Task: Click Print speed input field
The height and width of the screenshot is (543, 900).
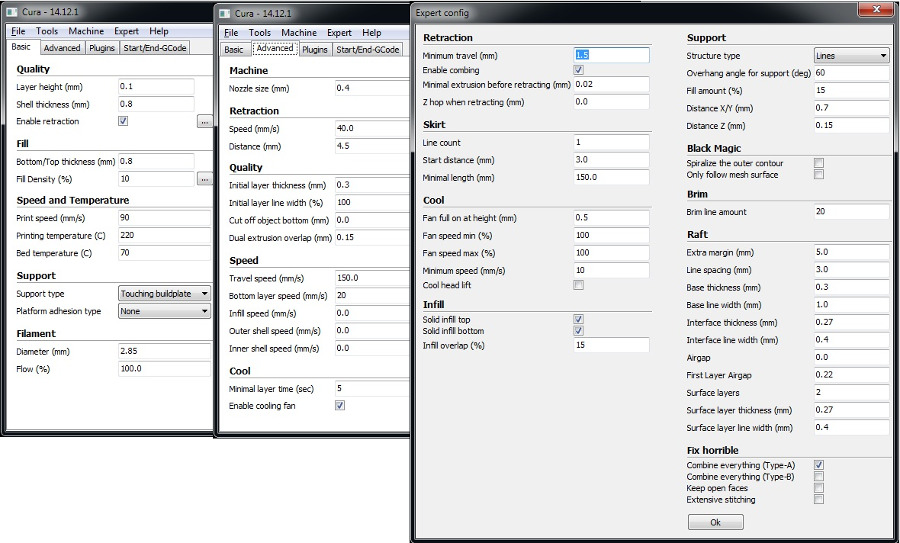Action: (165, 218)
